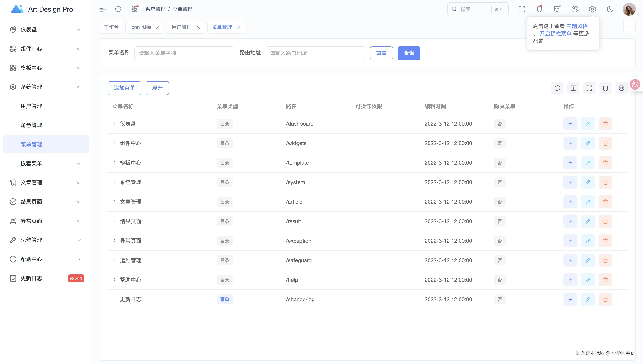
Task: Click the 查询 button
Action: click(409, 53)
